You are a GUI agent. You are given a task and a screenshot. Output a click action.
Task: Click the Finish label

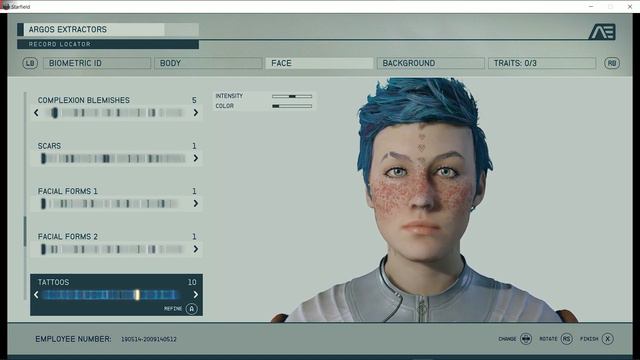point(589,339)
